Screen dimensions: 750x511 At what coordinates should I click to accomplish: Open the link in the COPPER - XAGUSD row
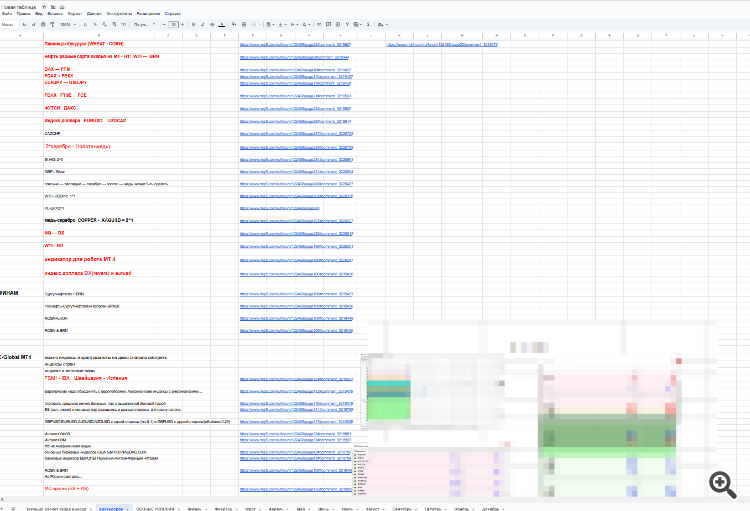coord(296,221)
